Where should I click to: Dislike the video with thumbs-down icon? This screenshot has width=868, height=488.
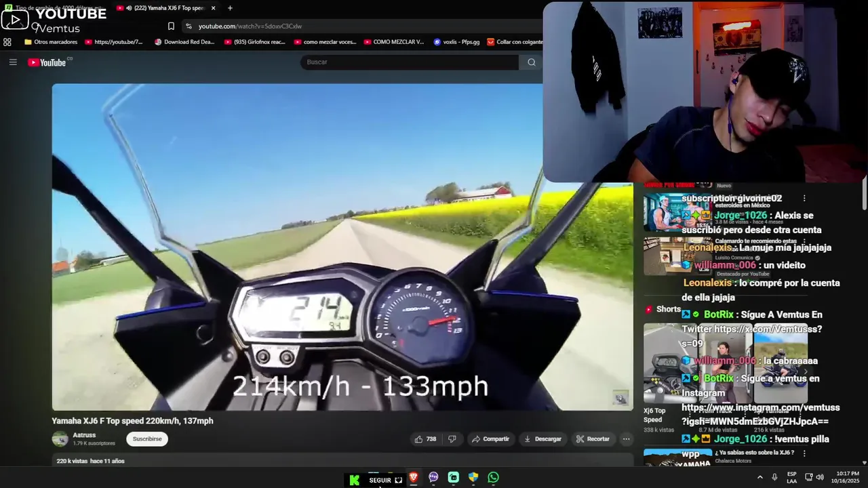pos(452,439)
